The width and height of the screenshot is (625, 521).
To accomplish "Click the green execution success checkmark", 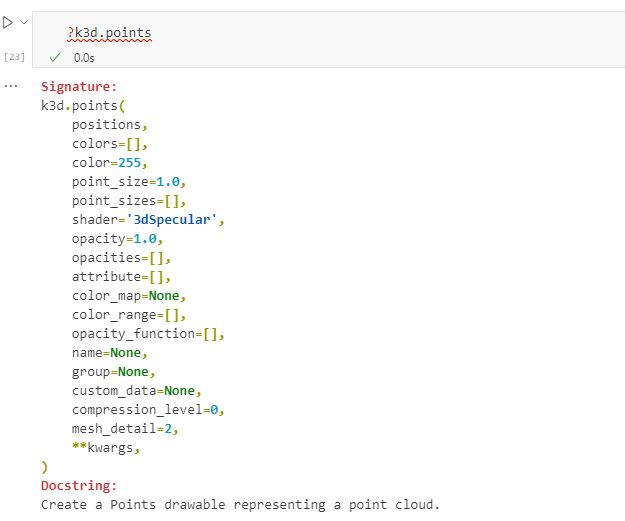I will tap(55, 57).
